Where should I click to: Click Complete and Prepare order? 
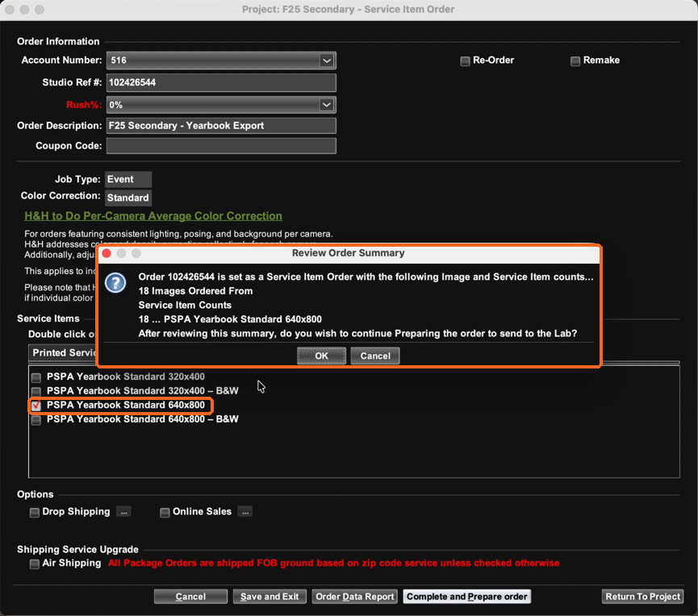pyautogui.click(x=467, y=597)
